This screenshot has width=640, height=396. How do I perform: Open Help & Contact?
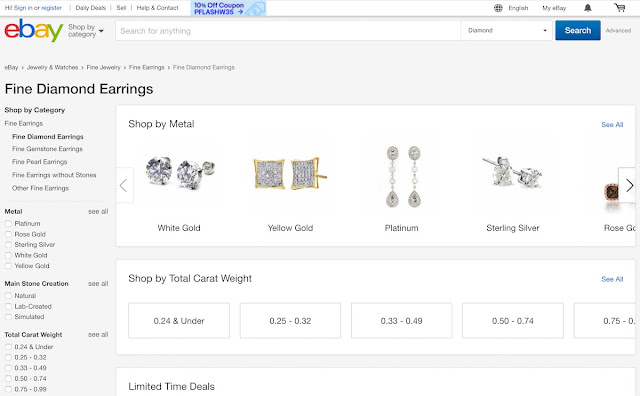157,8
